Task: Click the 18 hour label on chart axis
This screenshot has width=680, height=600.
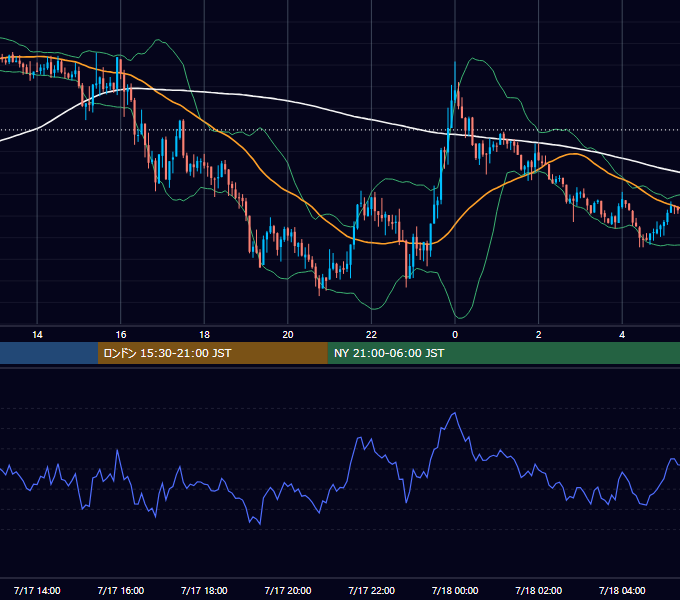Action: tap(204, 335)
